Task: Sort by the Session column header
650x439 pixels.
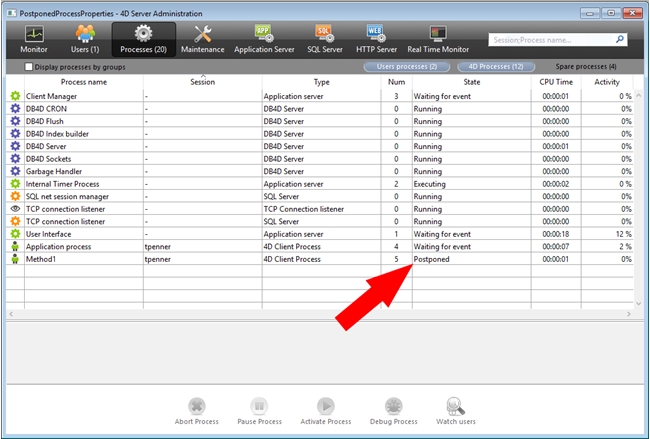Action: (x=202, y=82)
